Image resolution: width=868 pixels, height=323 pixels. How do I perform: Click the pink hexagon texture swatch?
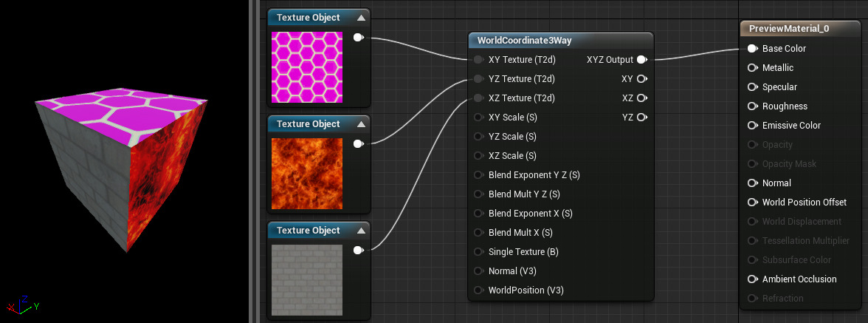click(307, 67)
